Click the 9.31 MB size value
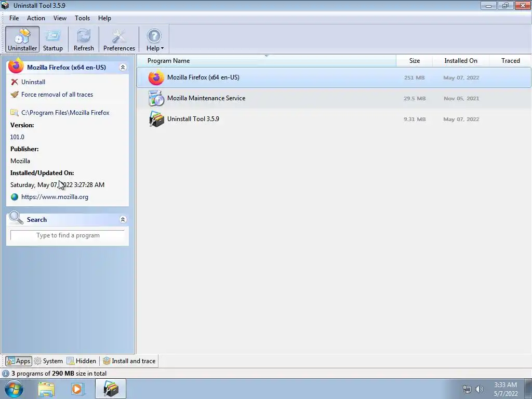This screenshot has width=532, height=399. (414, 119)
